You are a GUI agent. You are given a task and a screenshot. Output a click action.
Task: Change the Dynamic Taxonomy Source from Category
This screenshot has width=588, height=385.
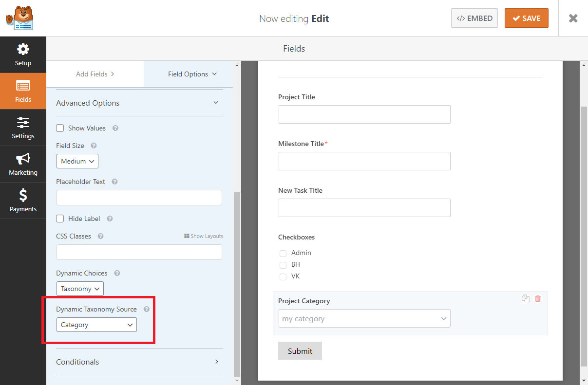pos(96,324)
